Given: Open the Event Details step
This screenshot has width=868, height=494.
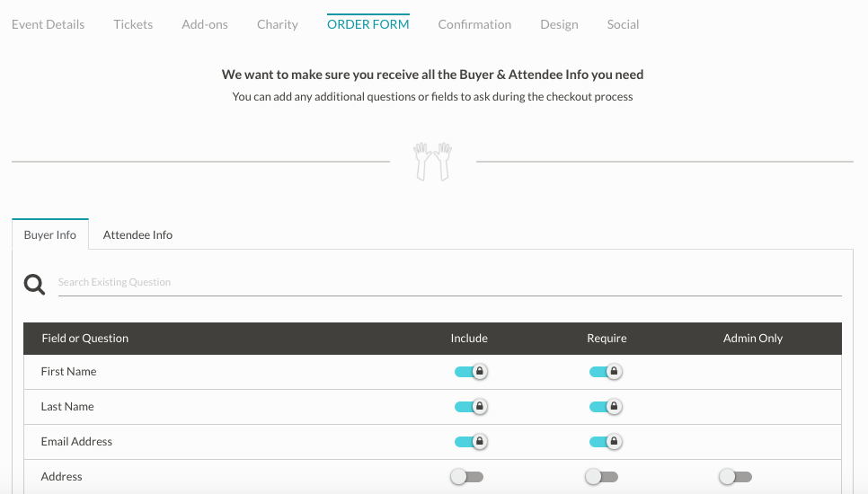Looking at the screenshot, I should pos(48,24).
